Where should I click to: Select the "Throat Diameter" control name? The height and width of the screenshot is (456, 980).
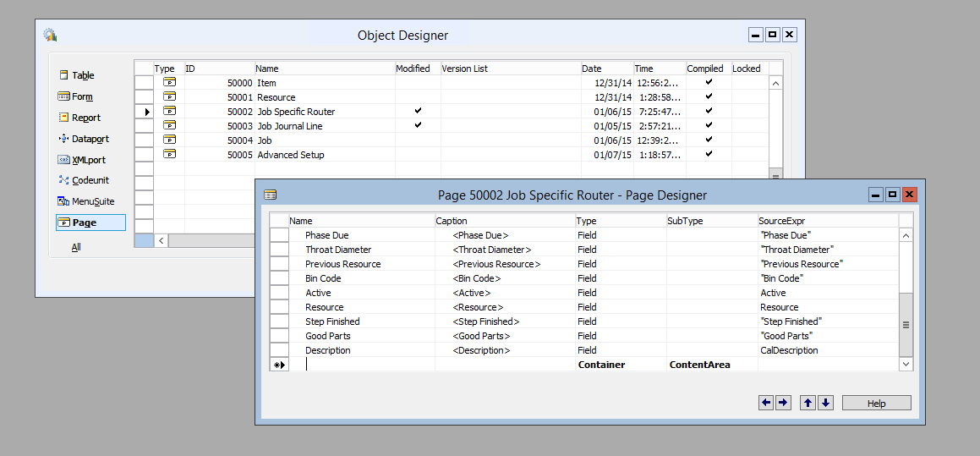pos(338,250)
